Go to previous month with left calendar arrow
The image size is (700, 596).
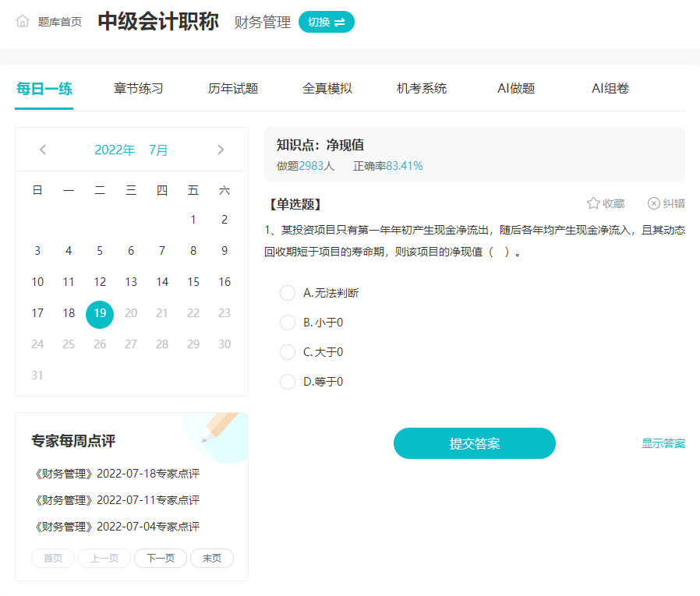pos(42,150)
